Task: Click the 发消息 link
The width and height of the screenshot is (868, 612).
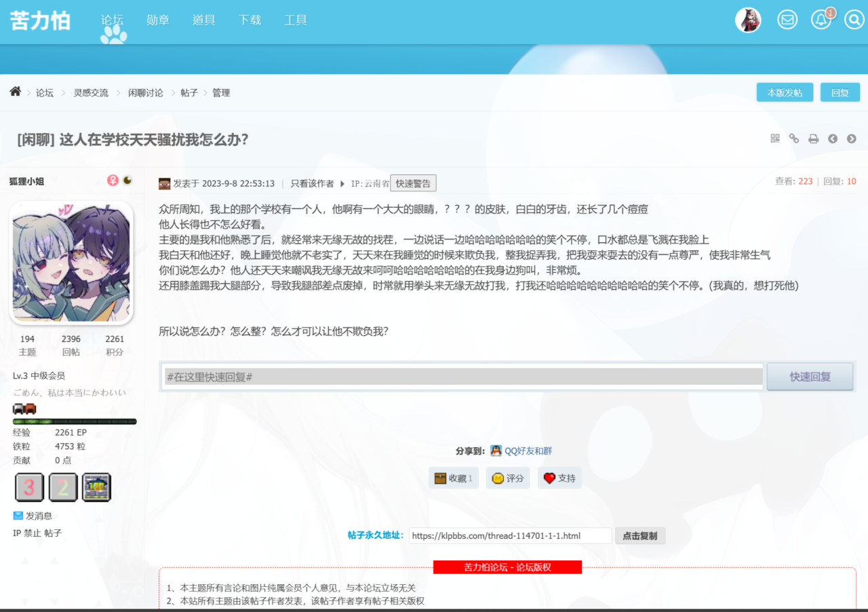Action: [x=39, y=516]
